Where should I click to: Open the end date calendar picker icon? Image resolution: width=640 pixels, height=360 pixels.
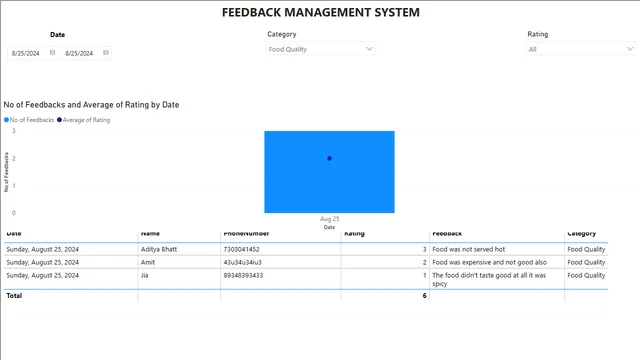pos(106,53)
